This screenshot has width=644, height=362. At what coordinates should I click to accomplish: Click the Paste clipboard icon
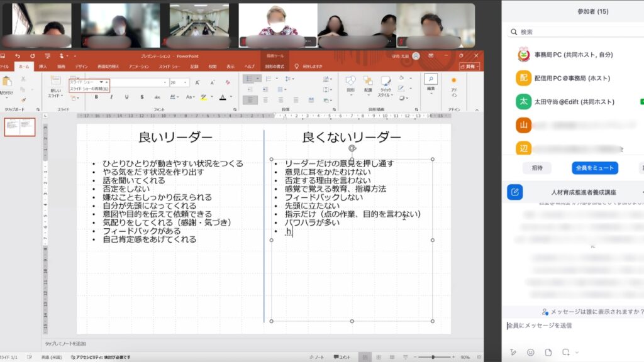7,81
